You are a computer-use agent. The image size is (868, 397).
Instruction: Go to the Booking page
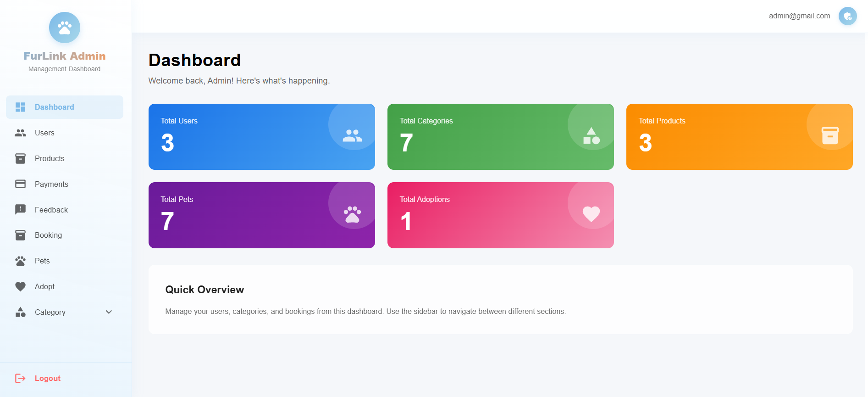tap(65, 235)
